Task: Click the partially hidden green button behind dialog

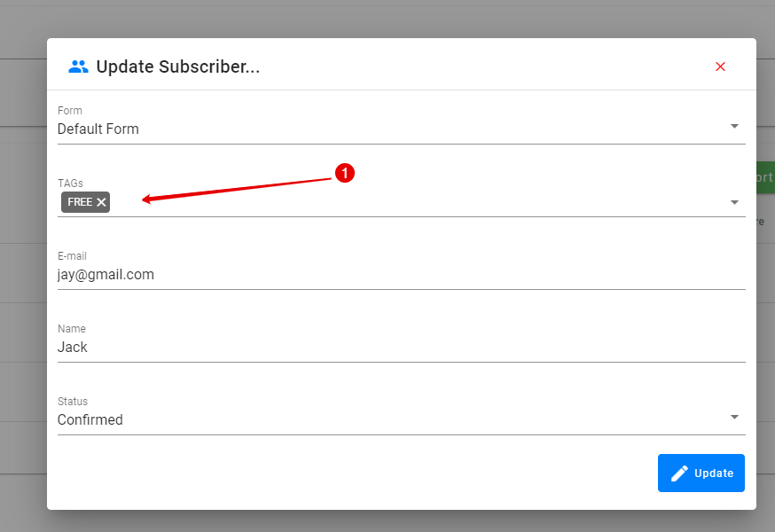Action: click(765, 177)
